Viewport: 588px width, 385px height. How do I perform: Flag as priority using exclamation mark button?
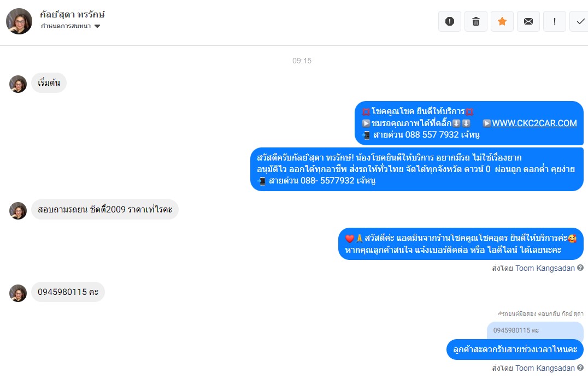point(554,21)
